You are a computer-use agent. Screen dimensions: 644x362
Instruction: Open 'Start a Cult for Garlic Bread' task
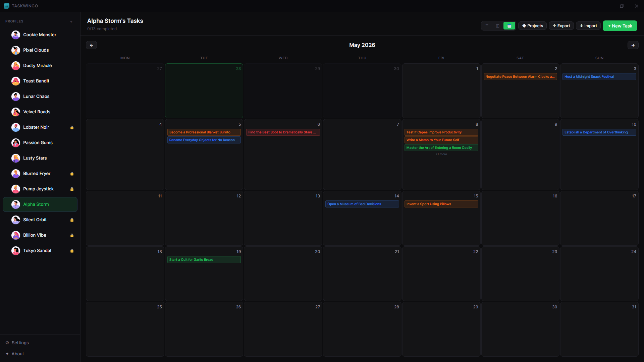tap(204, 260)
